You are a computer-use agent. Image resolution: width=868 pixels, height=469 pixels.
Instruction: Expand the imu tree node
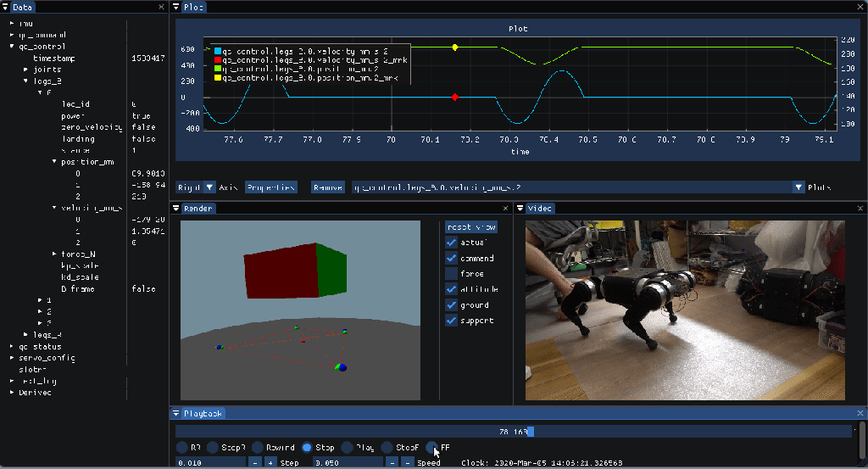[12, 23]
